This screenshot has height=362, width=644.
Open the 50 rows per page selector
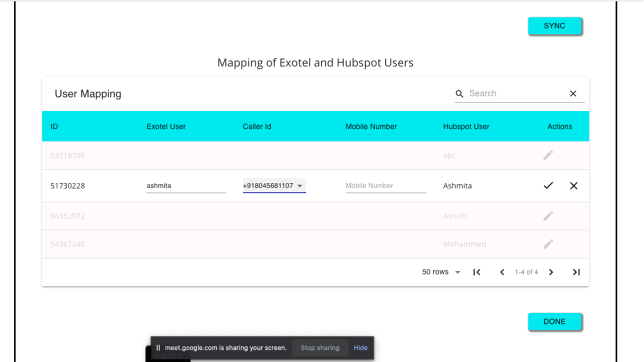click(440, 272)
